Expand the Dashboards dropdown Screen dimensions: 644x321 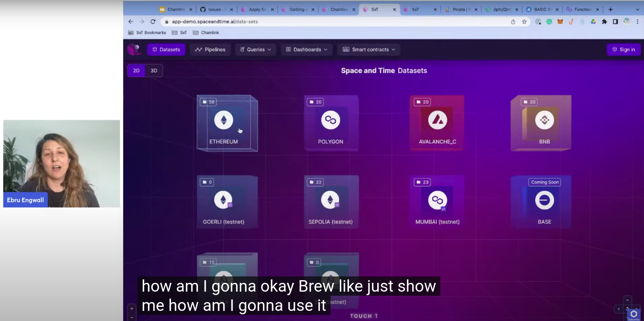(x=307, y=50)
